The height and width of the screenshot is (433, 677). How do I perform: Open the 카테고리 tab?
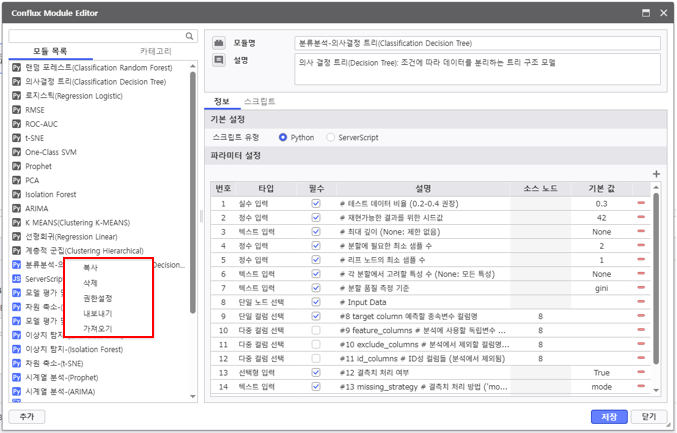[x=154, y=50]
